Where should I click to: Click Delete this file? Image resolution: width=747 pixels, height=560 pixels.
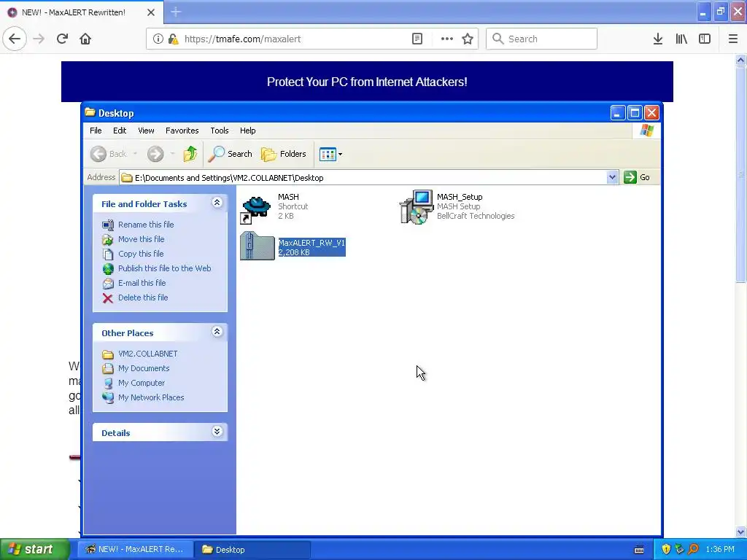point(143,297)
